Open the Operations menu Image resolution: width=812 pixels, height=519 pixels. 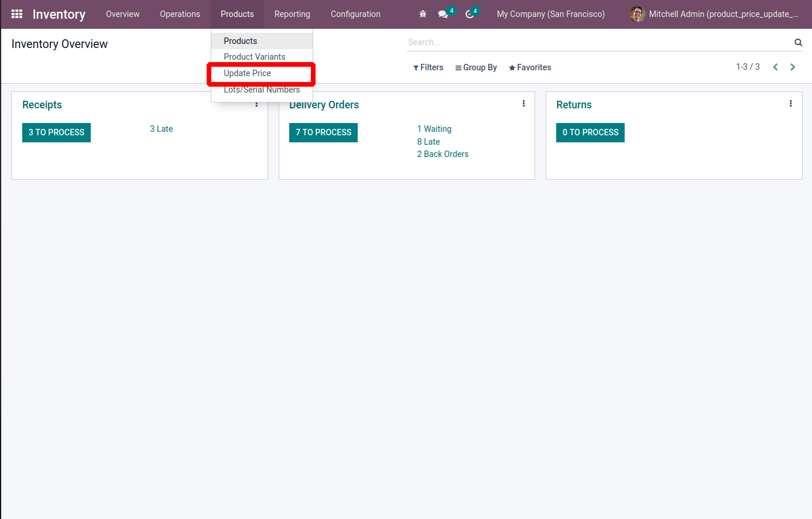(180, 14)
